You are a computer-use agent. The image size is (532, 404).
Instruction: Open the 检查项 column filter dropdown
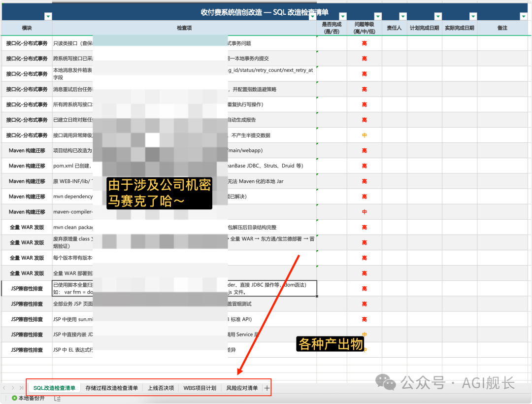[312, 16]
